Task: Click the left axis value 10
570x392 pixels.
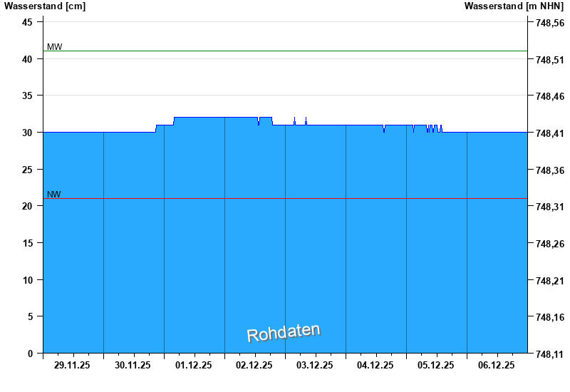Action: (27, 280)
